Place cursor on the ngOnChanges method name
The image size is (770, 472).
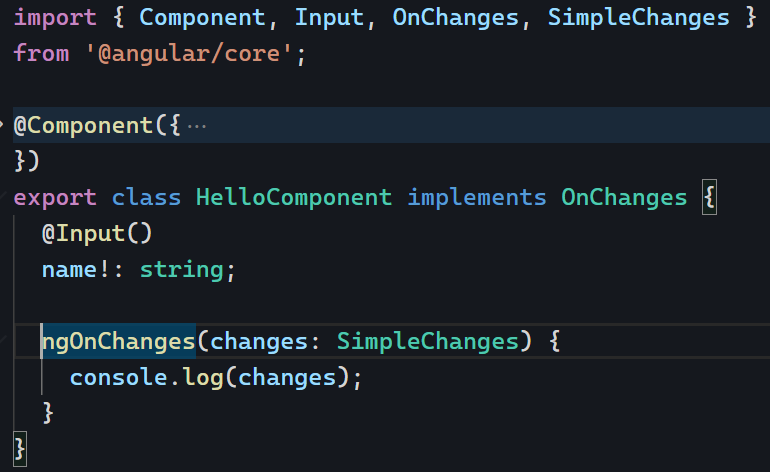pyautogui.click(x=118, y=341)
